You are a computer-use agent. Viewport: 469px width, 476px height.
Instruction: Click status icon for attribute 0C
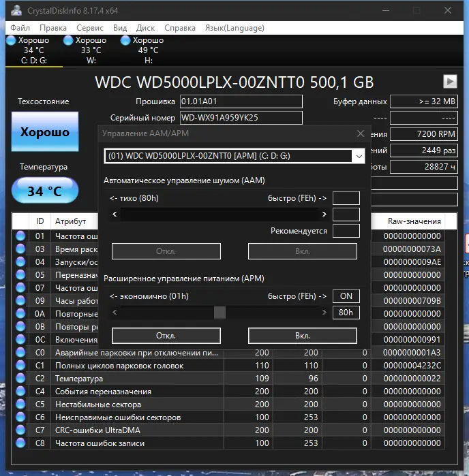20,339
